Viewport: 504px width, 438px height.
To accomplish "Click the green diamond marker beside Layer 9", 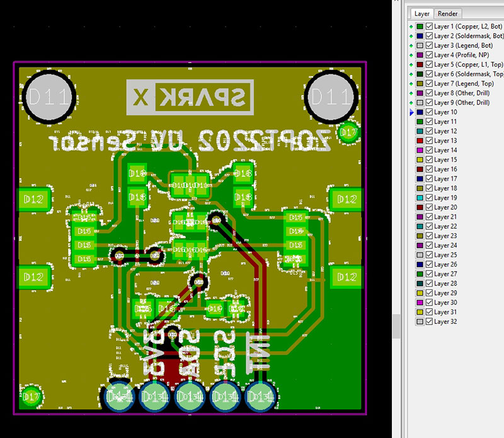I will click(x=412, y=103).
